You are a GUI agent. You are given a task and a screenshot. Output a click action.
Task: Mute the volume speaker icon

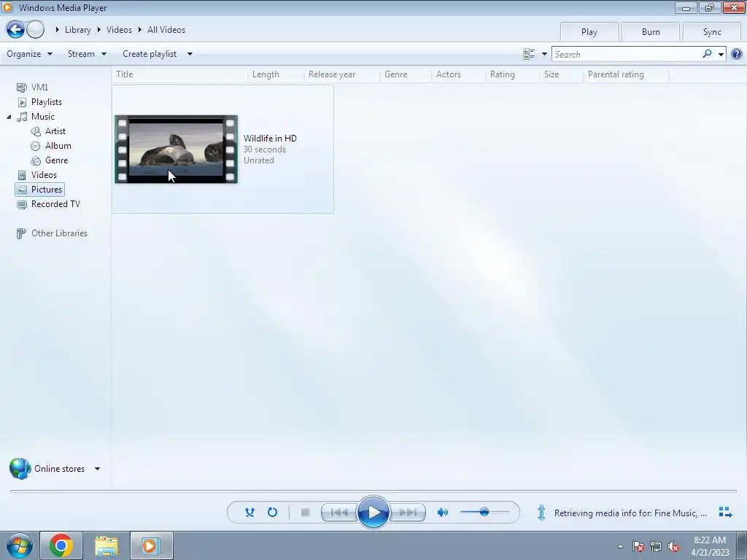point(443,513)
